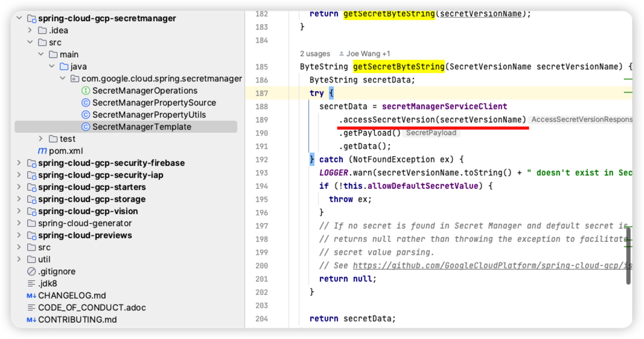Click the SecretPayload inlay hint

tap(431, 133)
